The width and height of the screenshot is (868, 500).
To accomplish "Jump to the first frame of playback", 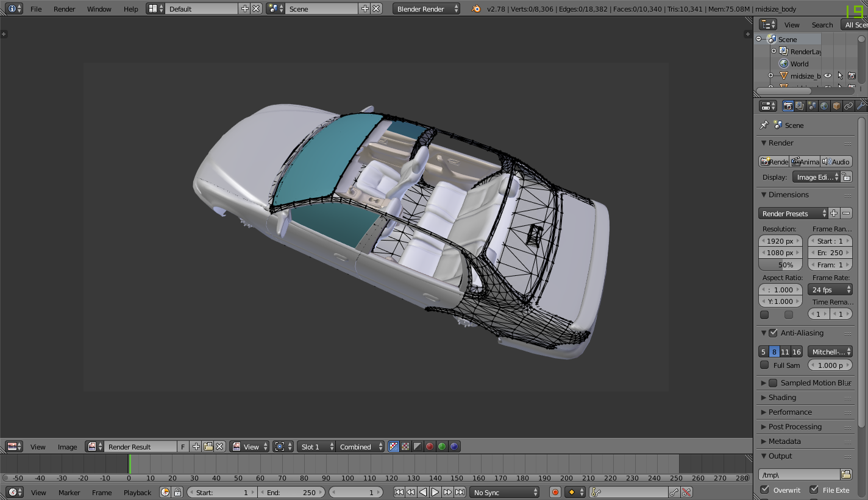I will coord(399,492).
